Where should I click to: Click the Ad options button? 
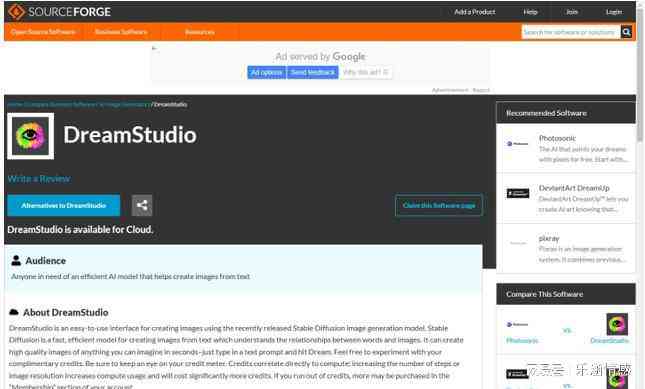[x=267, y=72]
